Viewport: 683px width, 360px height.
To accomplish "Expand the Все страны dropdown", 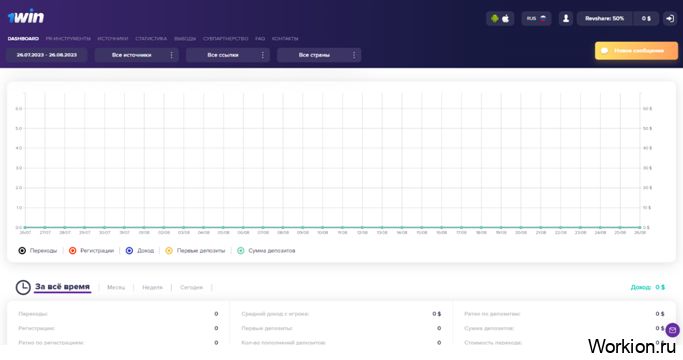I will (x=319, y=55).
